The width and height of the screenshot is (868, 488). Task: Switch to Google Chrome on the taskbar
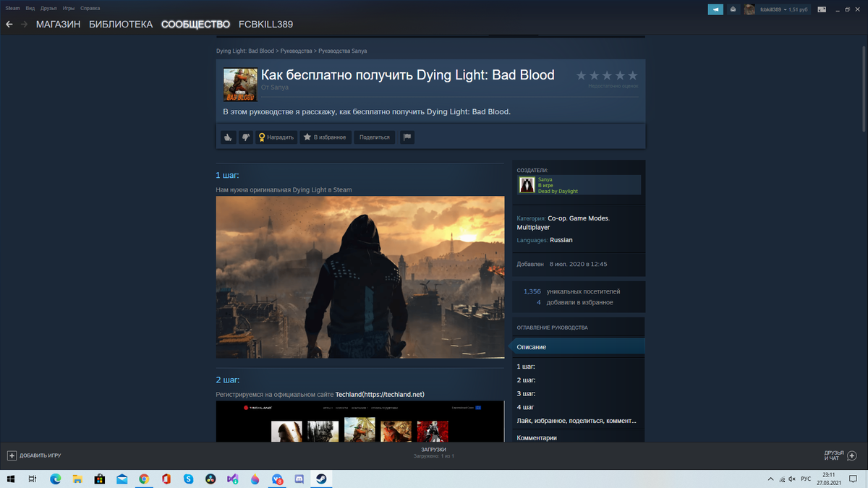tap(144, 479)
